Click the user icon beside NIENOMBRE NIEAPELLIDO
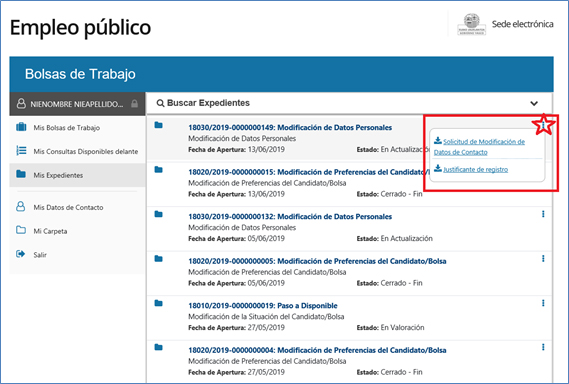Viewport: 569px width, 384px height. tap(21, 103)
